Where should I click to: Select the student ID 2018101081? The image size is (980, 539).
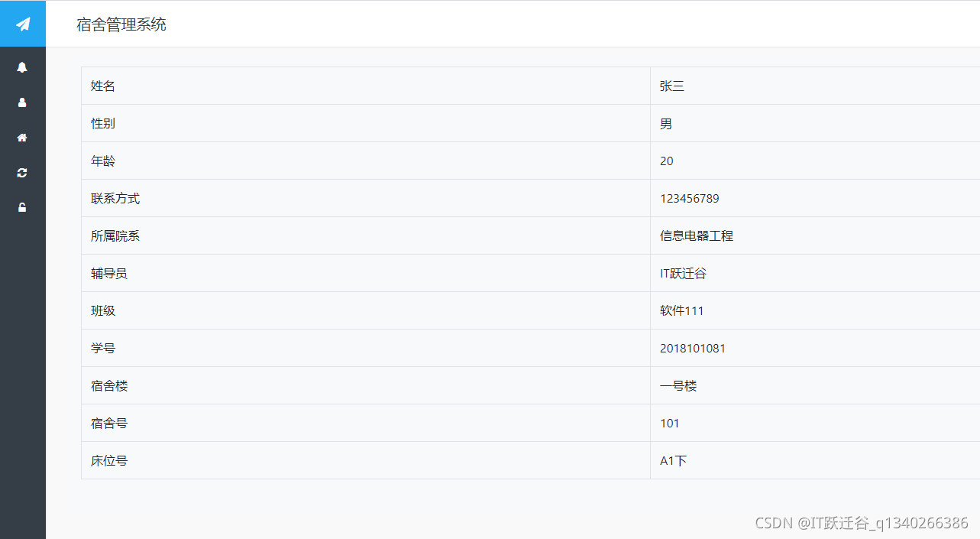pyautogui.click(x=693, y=349)
